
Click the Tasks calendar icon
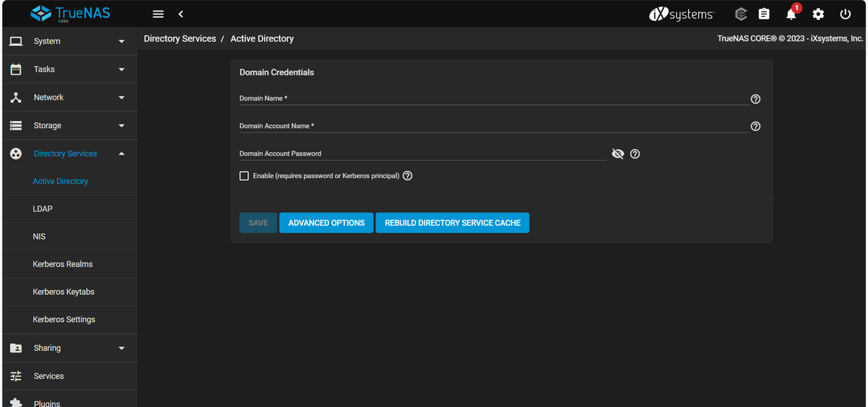click(x=16, y=70)
